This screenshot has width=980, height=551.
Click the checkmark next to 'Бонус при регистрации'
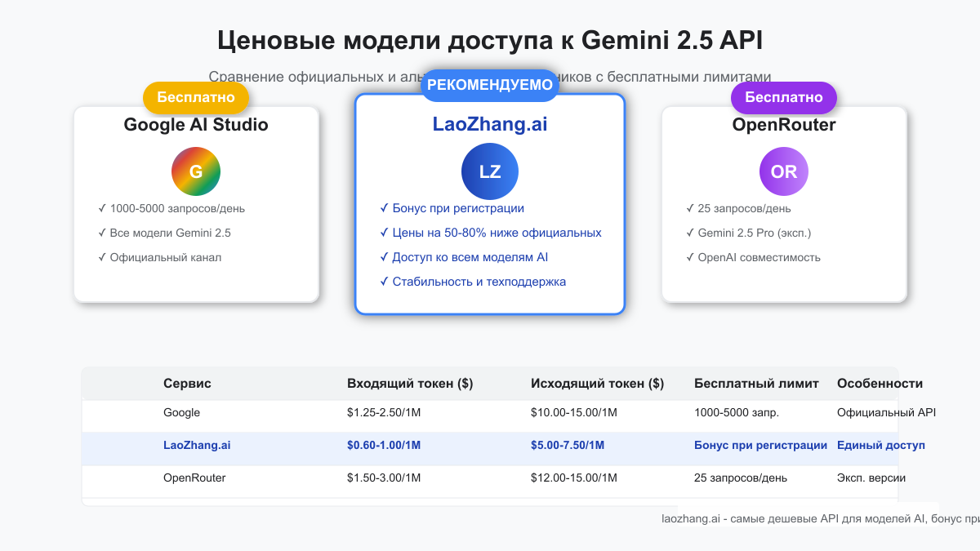click(384, 208)
